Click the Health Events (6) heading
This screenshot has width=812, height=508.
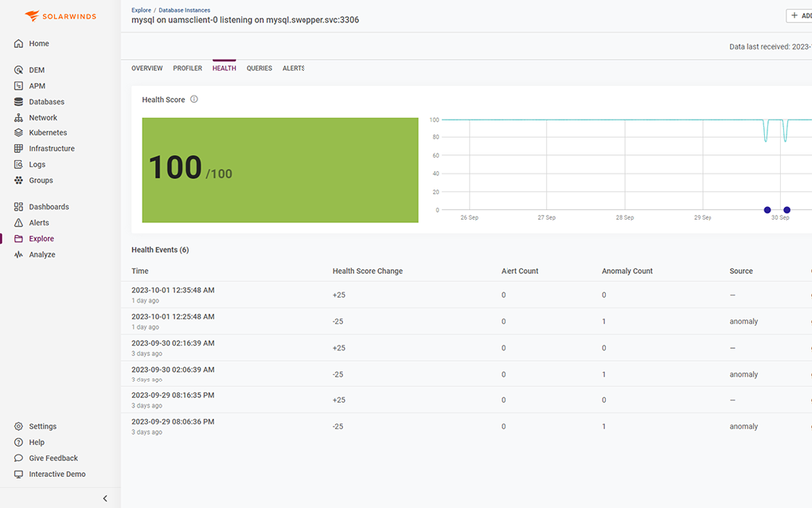pos(160,250)
